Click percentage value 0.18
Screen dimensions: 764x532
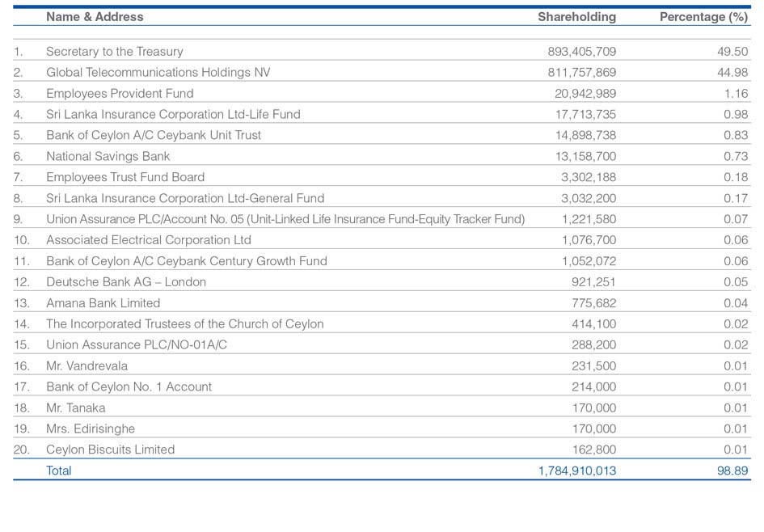coord(736,177)
